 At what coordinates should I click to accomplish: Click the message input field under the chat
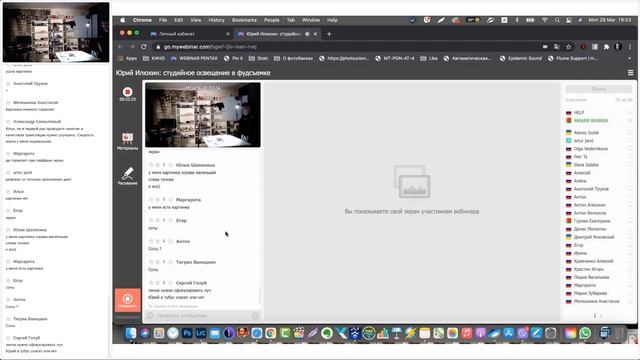203,315
